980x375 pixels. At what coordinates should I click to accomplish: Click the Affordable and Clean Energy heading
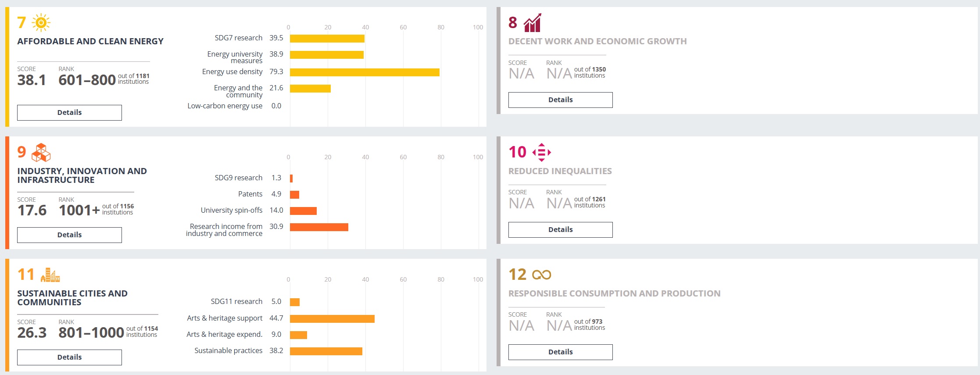click(90, 41)
